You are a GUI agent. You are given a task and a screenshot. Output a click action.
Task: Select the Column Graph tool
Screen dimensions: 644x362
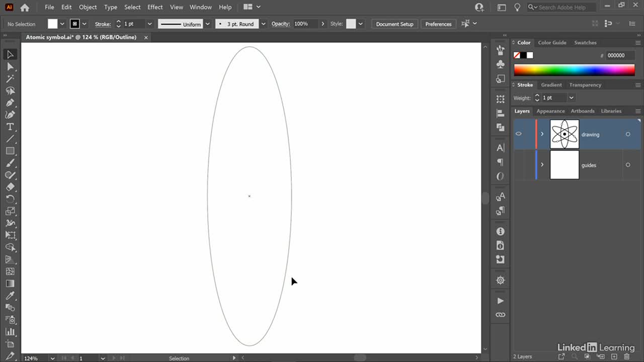click(10, 332)
